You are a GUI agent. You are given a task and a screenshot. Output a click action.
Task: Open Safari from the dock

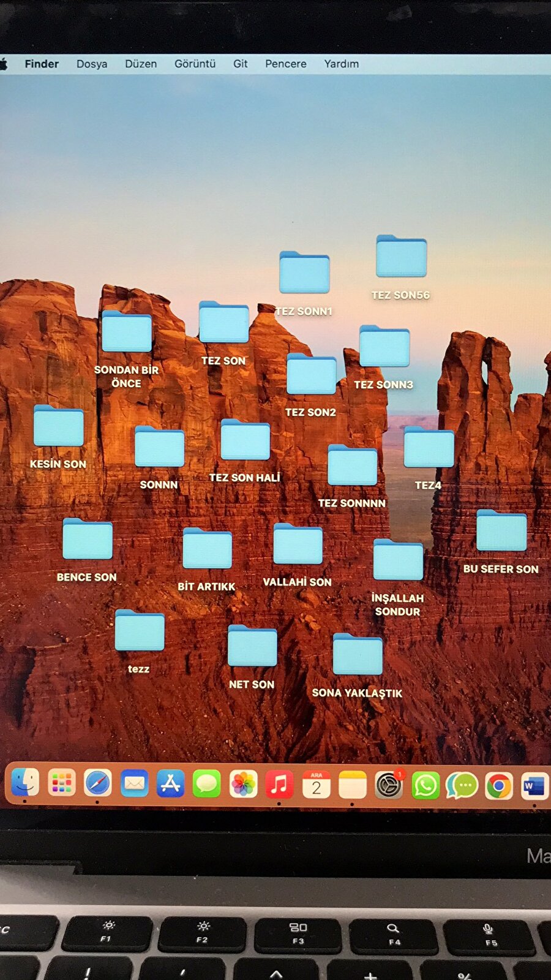[98, 783]
